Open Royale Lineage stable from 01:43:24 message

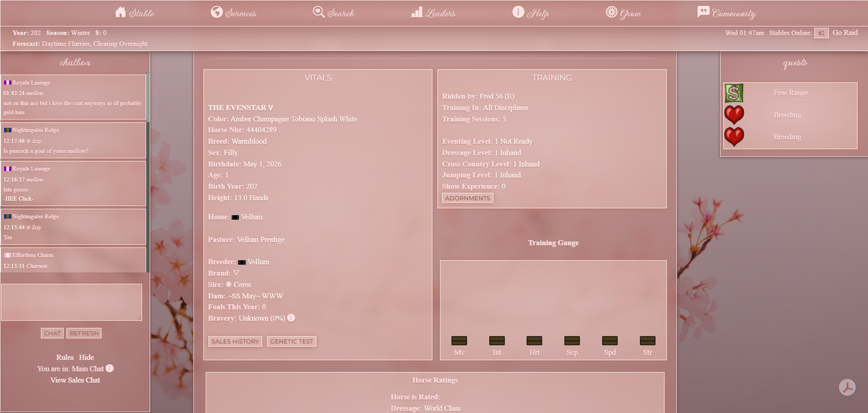click(31, 82)
